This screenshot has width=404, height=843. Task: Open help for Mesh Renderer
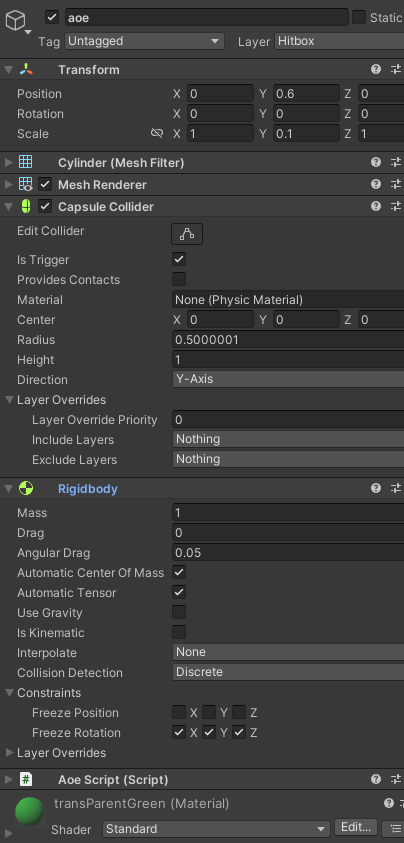point(376,184)
